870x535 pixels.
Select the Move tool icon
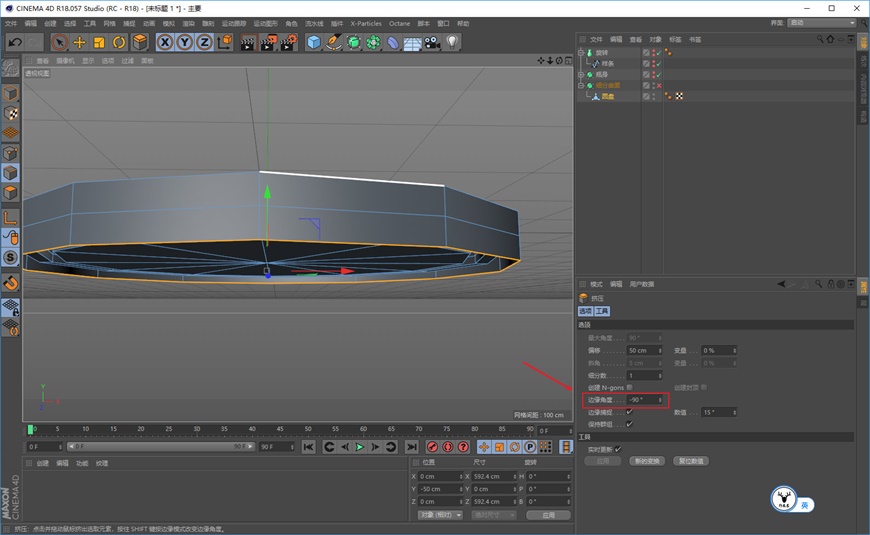tap(79, 42)
